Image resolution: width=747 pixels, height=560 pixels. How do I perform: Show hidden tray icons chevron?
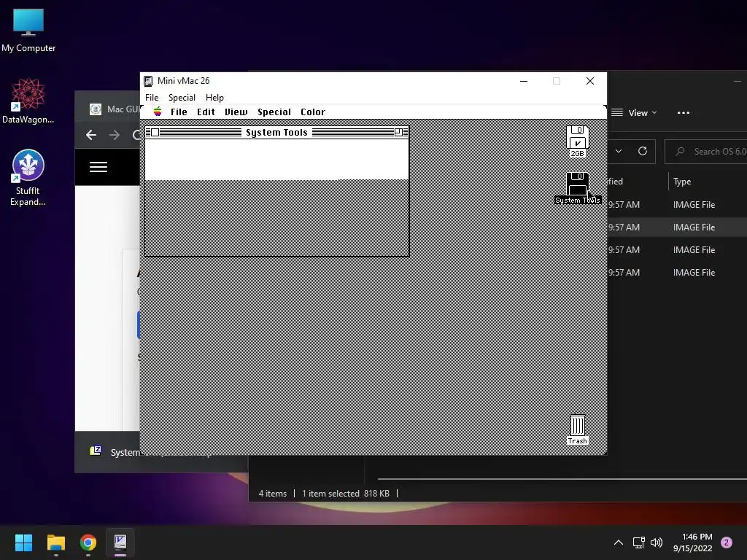click(x=619, y=542)
